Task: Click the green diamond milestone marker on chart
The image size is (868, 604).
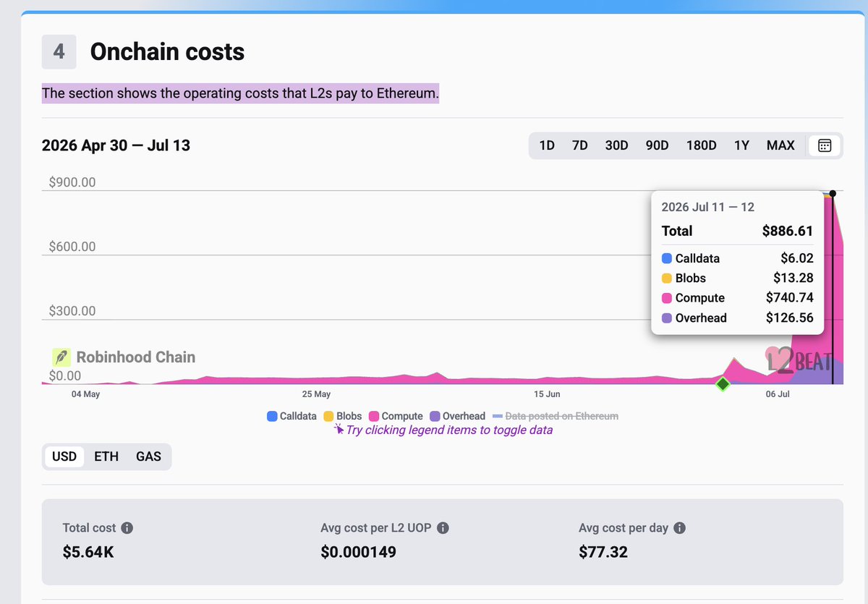Action: click(x=722, y=384)
